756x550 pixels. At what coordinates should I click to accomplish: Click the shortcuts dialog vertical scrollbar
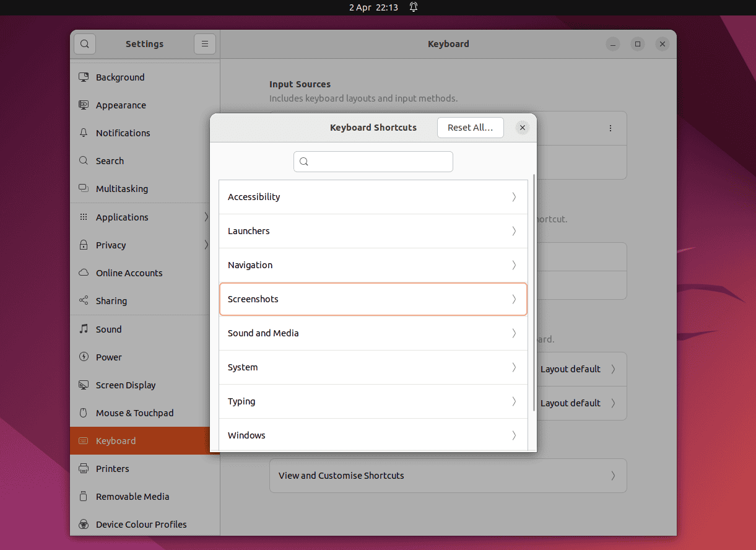click(x=534, y=292)
